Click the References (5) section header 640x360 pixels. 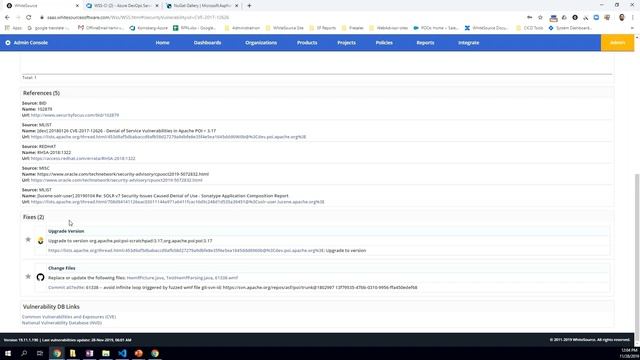(41, 93)
